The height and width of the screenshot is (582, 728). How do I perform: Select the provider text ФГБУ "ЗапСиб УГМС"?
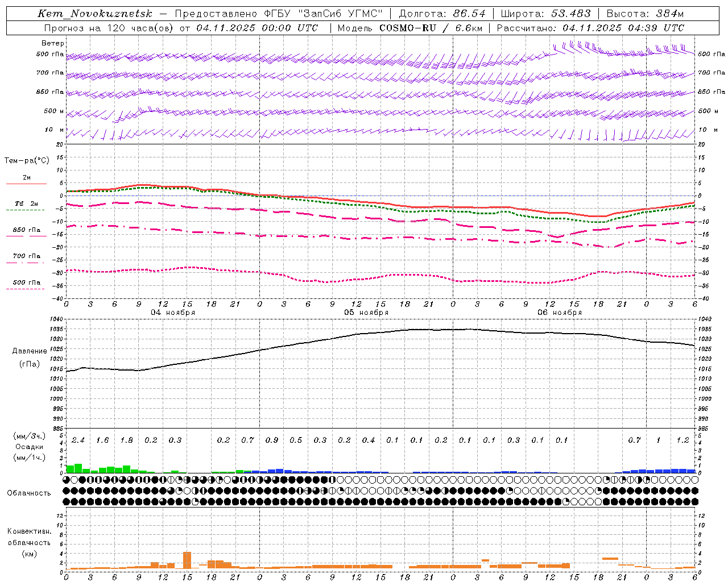click(x=324, y=14)
